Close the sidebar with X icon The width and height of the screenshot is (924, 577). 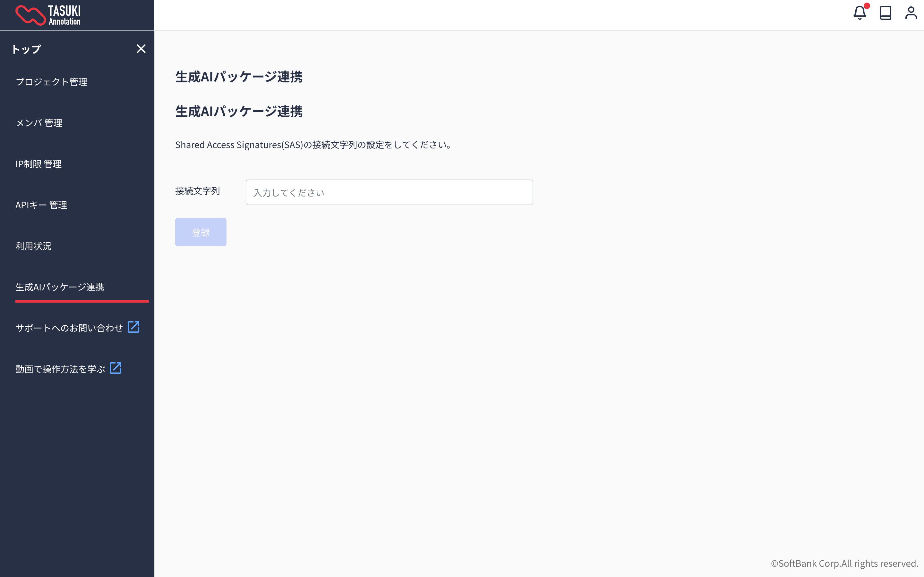pyautogui.click(x=141, y=49)
